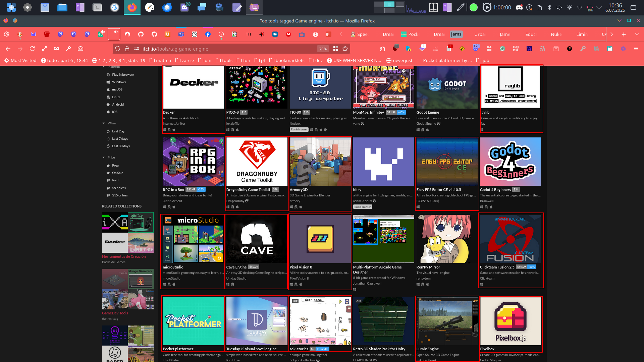The height and width of the screenshot is (362, 644).
Task: Switch to the jams tab
Action: coord(456,34)
